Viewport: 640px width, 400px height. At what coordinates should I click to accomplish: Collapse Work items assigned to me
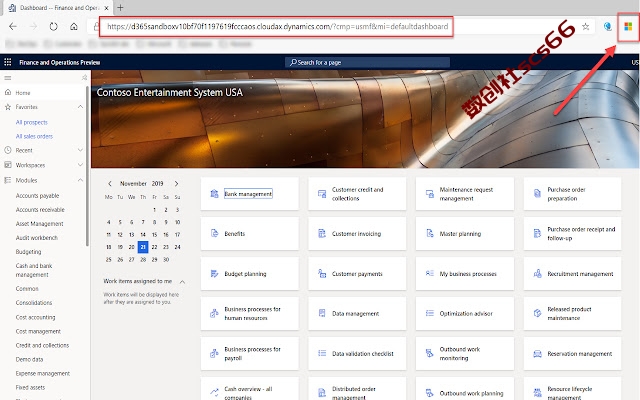click(182, 282)
